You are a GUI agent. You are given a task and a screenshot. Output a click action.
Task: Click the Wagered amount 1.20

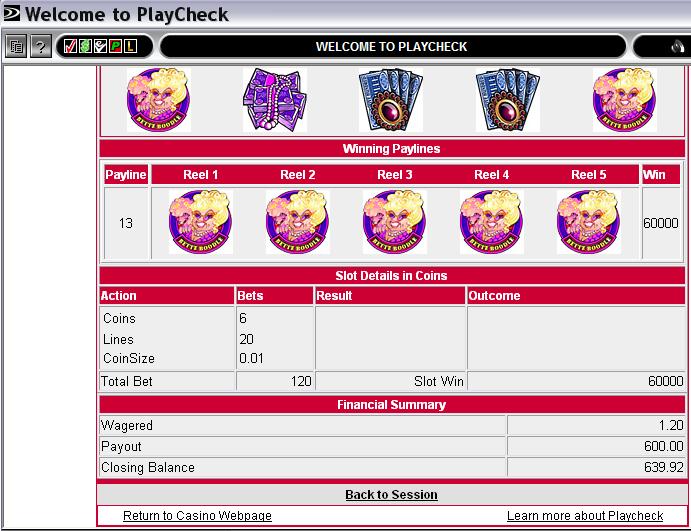tap(671, 425)
